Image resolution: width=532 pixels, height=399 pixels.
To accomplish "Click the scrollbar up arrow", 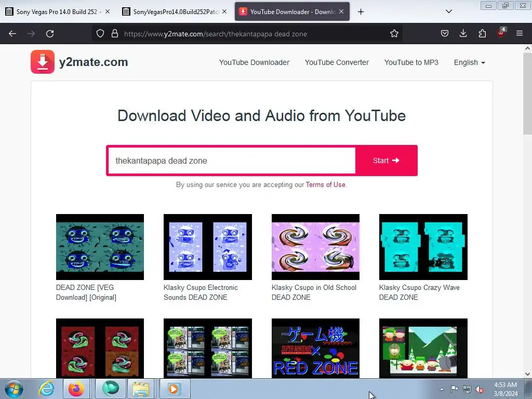I will click(527, 48).
